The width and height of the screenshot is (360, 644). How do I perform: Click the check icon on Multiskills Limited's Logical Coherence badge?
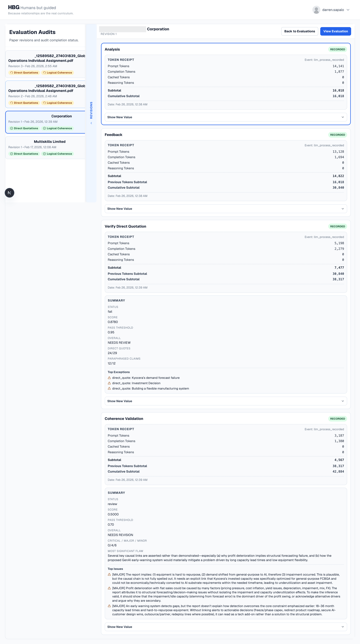(x=44, y=154)
